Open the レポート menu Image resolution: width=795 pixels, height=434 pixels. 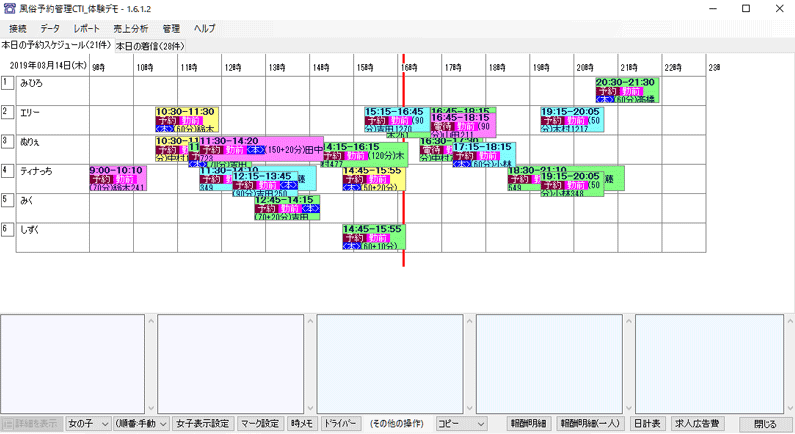click(86, 29)
